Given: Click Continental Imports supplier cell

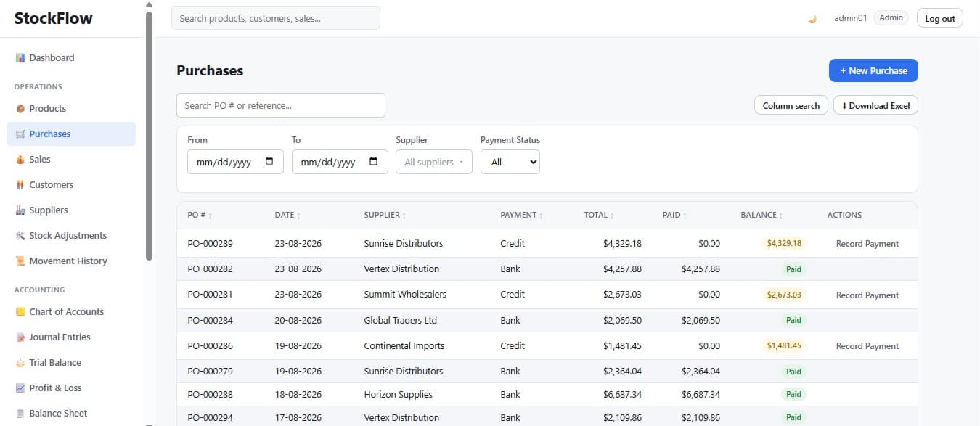Looking at the screenshot, I should point(404,346).
